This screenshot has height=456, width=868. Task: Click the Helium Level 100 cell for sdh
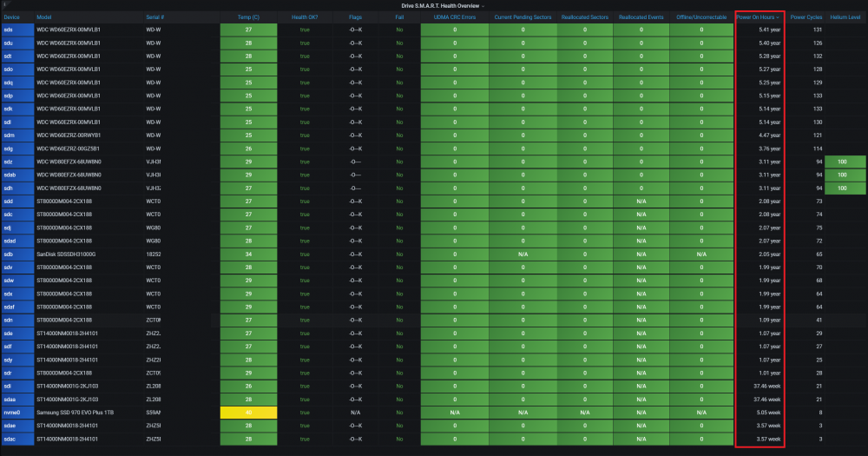click(x=845, y=188)
